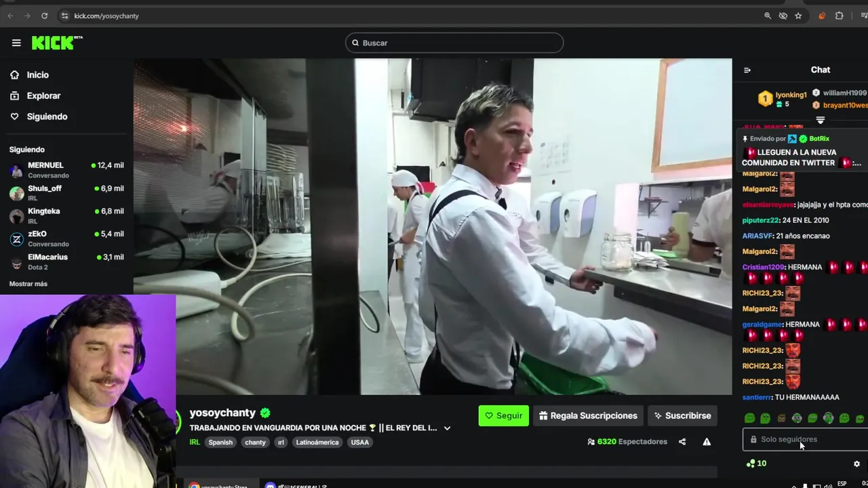Click the live stream video player
Screen dimensions: 868x488
tap(433, 226)
